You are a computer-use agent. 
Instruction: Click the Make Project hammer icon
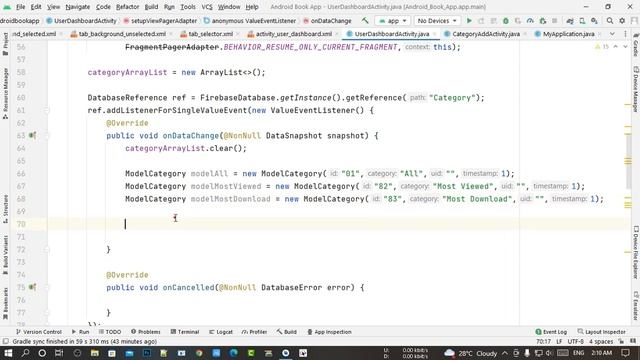[364, 20]
